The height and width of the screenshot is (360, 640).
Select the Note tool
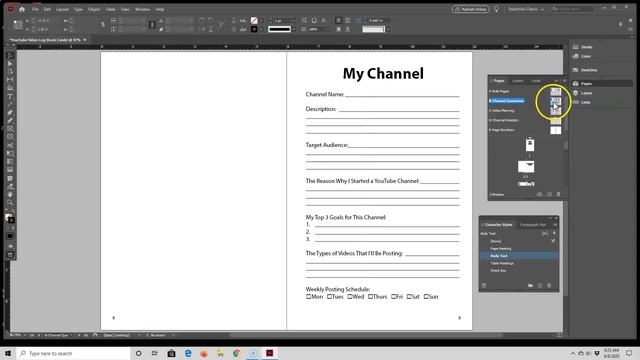point(10,178)
